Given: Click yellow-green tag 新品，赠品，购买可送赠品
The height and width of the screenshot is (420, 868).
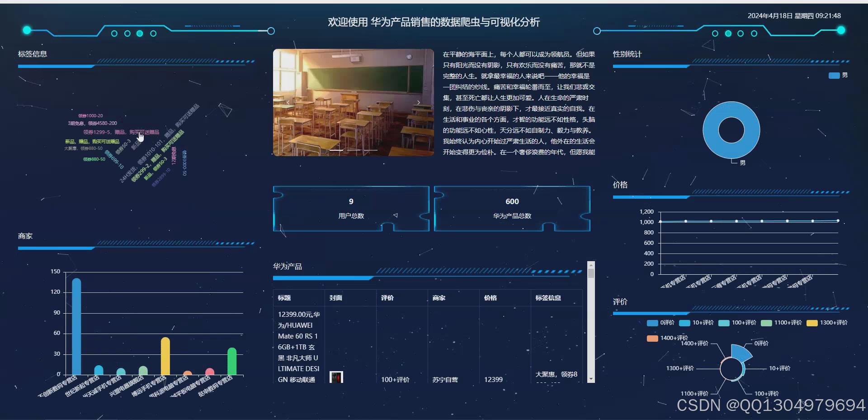Looking at the screenshot, I should pyautogui.click(x=92, y=142).
